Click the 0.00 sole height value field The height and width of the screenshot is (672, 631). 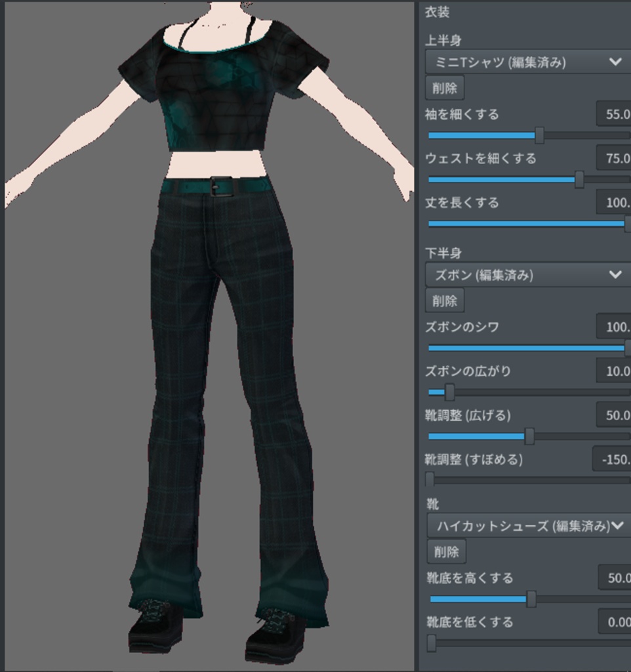[620, 621]
